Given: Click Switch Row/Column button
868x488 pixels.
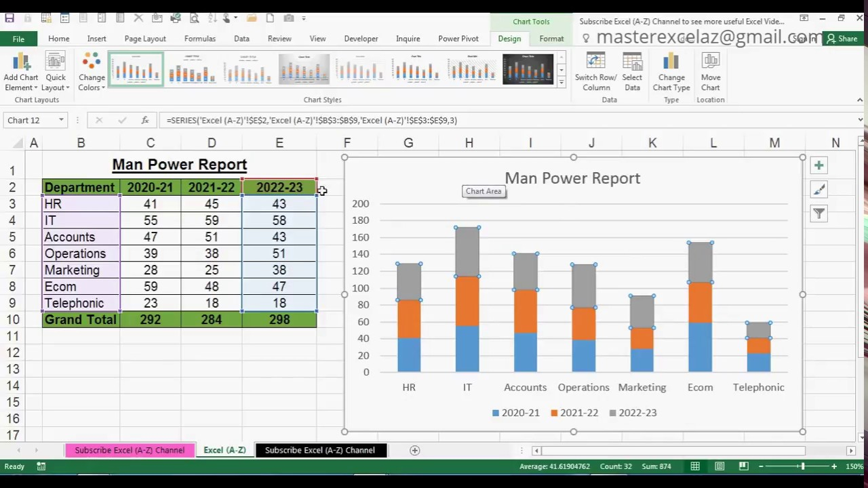Looking at the screenshot, I should pyautogui.click(x=596, y=73).
